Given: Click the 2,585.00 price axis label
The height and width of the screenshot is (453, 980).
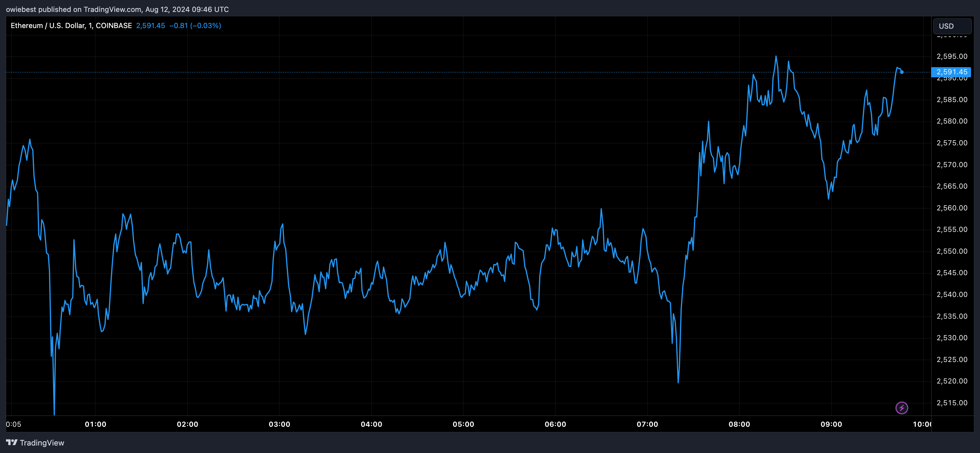Looking at the screenshot, I should point(952,100).
